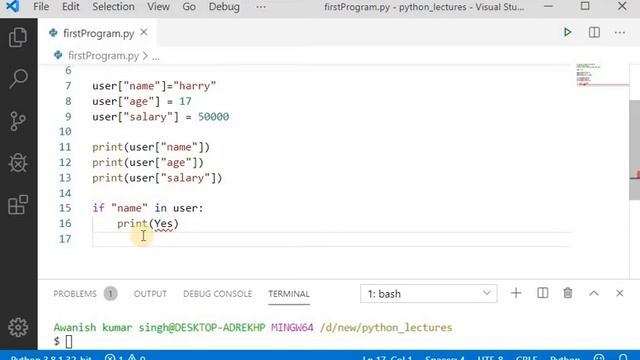This screenshot has width=640, height=360.
Task: Click the line and column status item
Action: (387, 357)
